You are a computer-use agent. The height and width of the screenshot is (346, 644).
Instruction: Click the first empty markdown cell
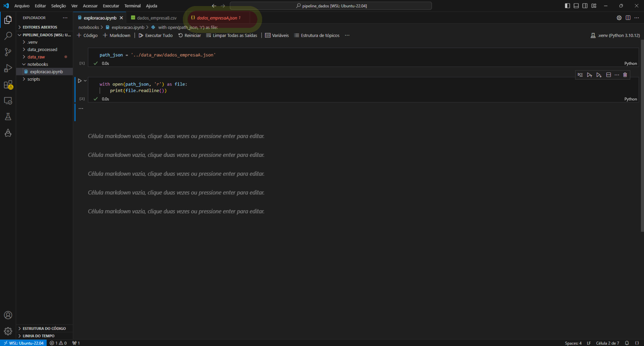point(176,136)
